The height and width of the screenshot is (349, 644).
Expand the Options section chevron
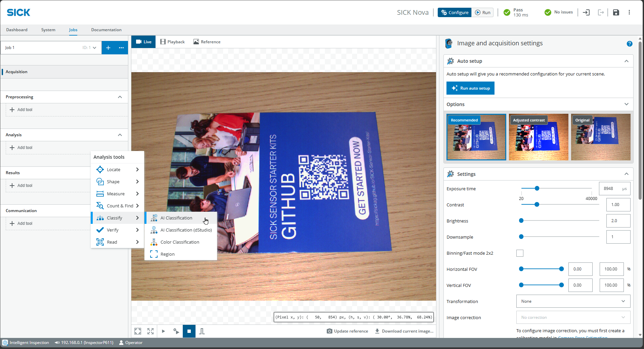627,104
